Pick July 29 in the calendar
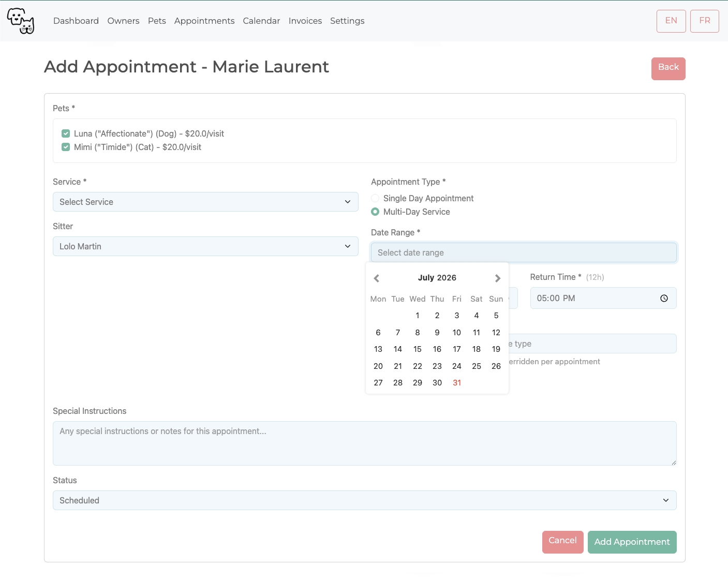 pos(418,383)
